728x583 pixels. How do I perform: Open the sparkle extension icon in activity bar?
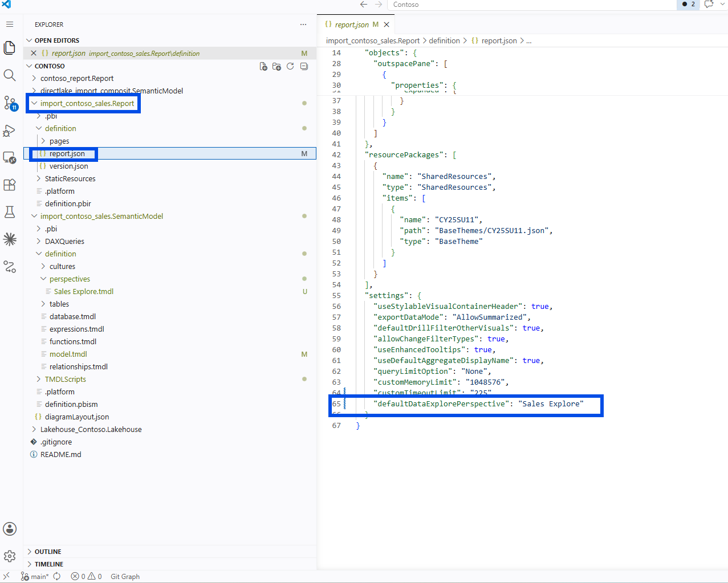tap(10, 239)
